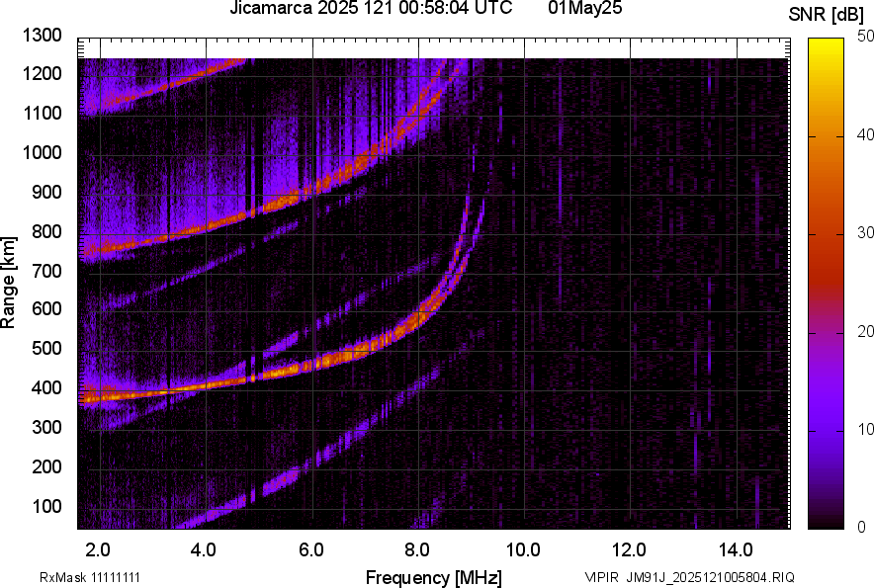The height and width of the screenshot is (588, 874).
Task: Click the 900 range tick label
Action: 46,192
